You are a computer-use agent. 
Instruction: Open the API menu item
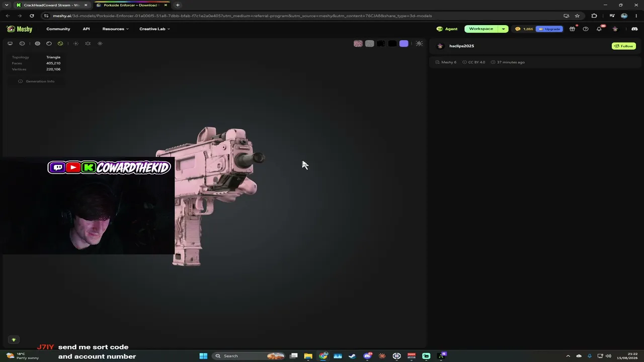[86, 29]
